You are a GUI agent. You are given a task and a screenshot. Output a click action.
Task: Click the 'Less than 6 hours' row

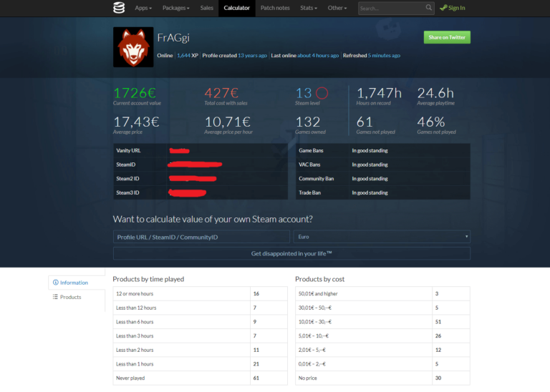click(x=200, y=322)
